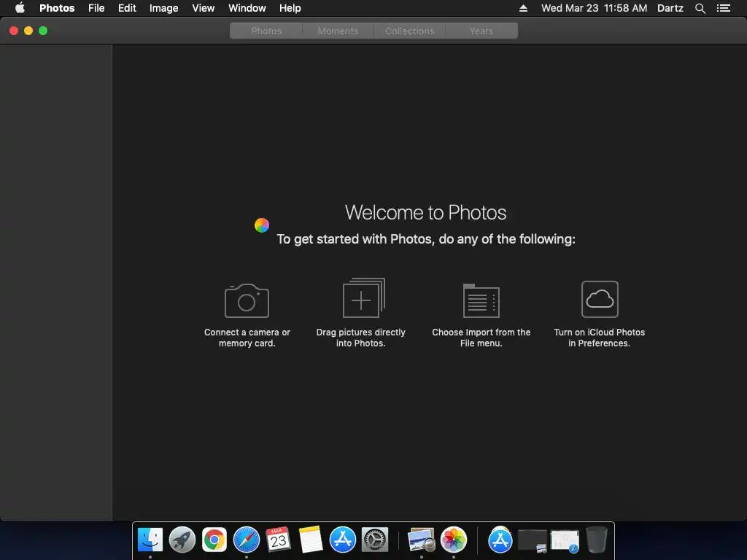The image size is (747, 560).
Task: Launch Google Chrome from the Dock
Action: (214, 540)
